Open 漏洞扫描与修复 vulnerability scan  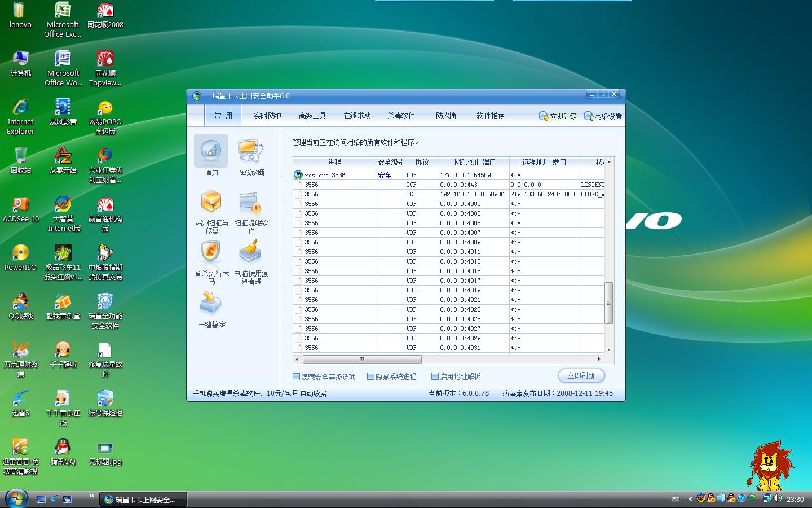211,203
